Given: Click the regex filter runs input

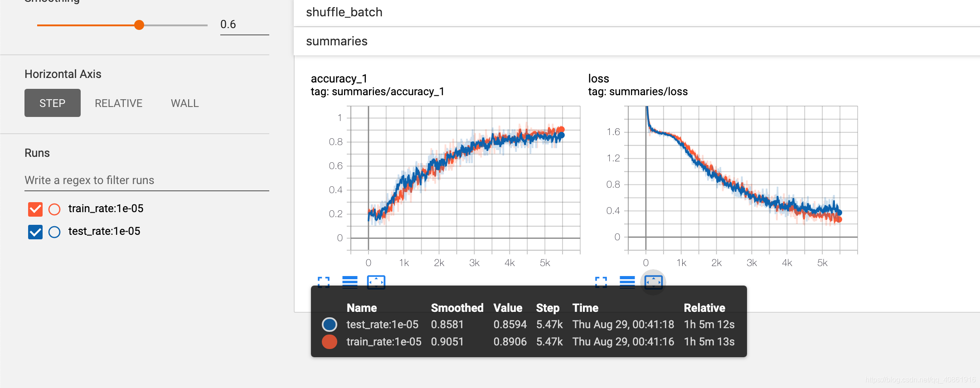Looking at the screenshot, I should [x=147, y=180].
